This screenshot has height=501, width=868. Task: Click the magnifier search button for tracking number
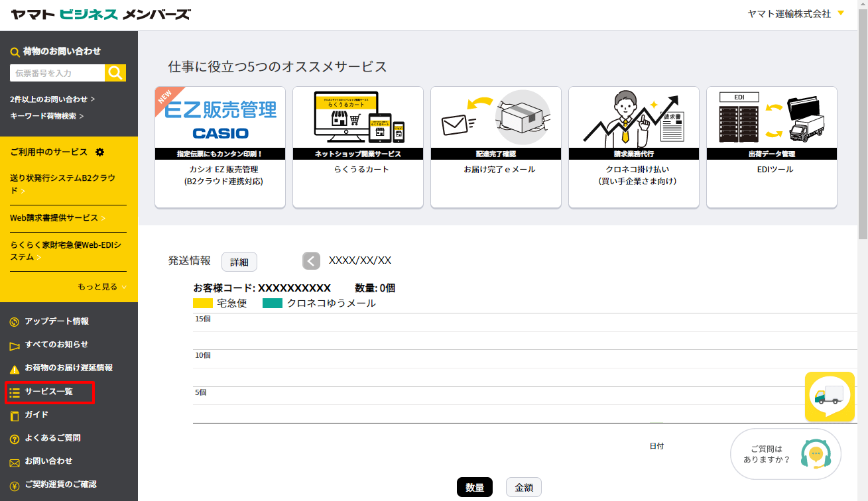click(x=115, y=73)
